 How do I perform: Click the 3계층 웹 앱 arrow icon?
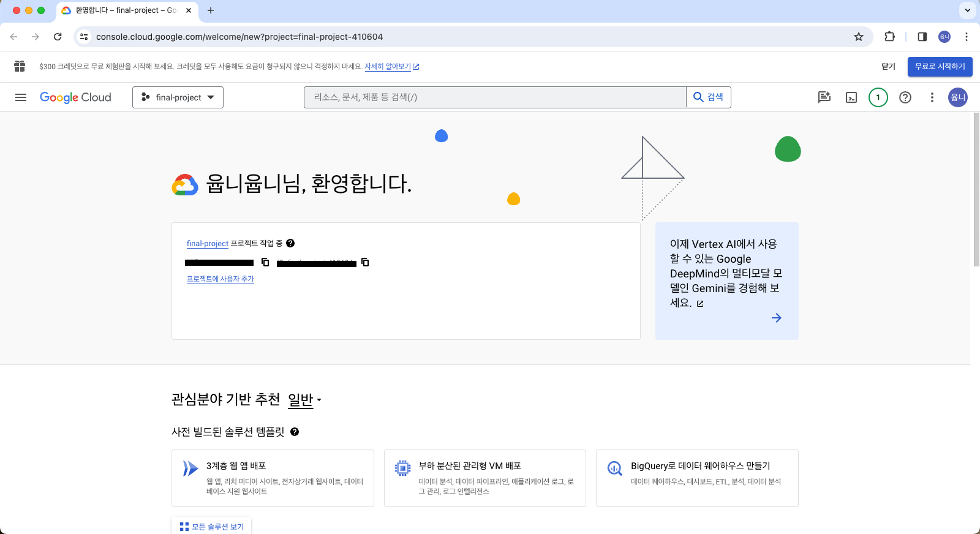click(x=190, y=468)
